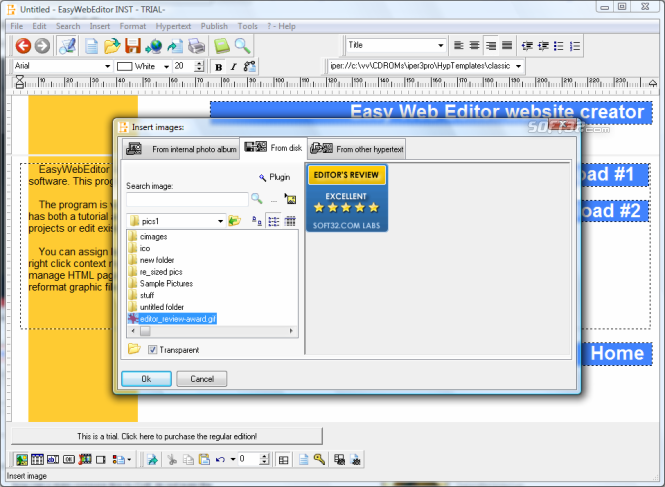Align text right in toolbar
Viewport: 665px width, 487px height.
[491, 45]
